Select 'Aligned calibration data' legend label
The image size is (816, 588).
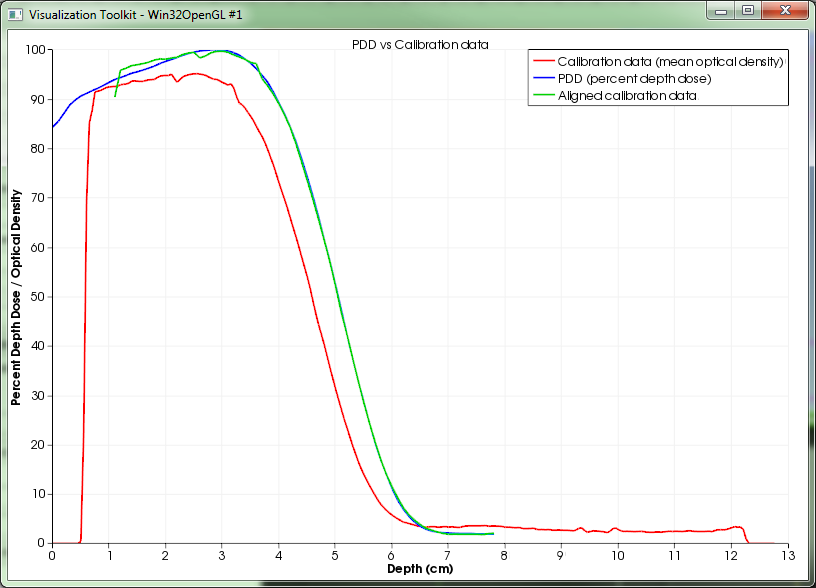click(x=627, y=96)
